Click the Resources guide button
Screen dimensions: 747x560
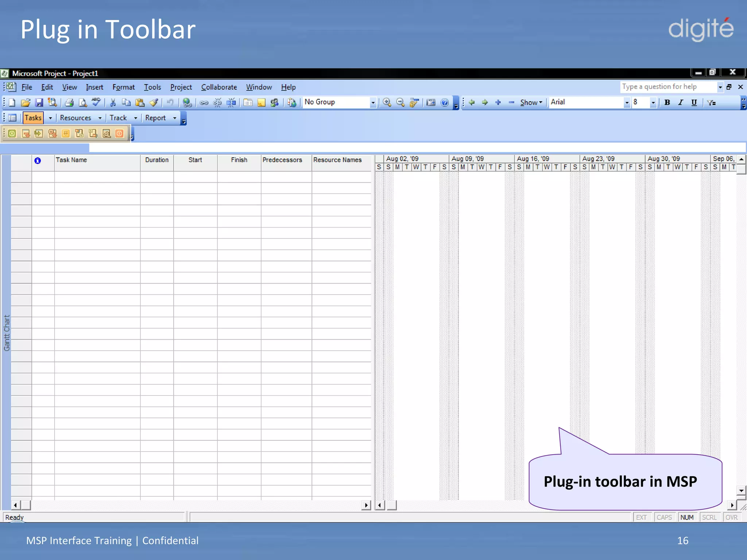point(76,118)
